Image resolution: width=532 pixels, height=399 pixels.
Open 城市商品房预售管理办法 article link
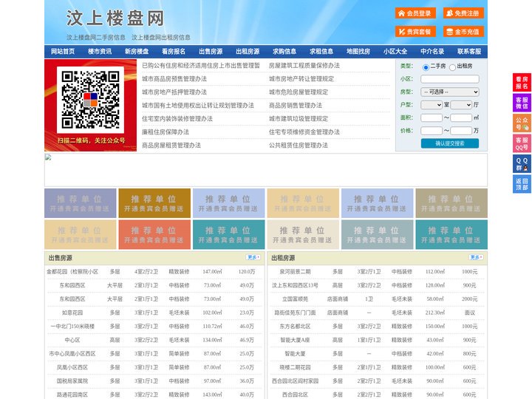pos(174,79)
